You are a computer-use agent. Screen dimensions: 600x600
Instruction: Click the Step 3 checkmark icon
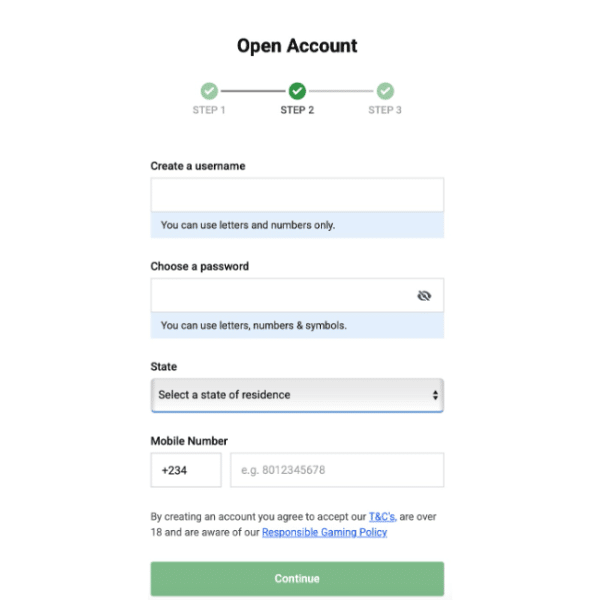(x=385, y=91)
